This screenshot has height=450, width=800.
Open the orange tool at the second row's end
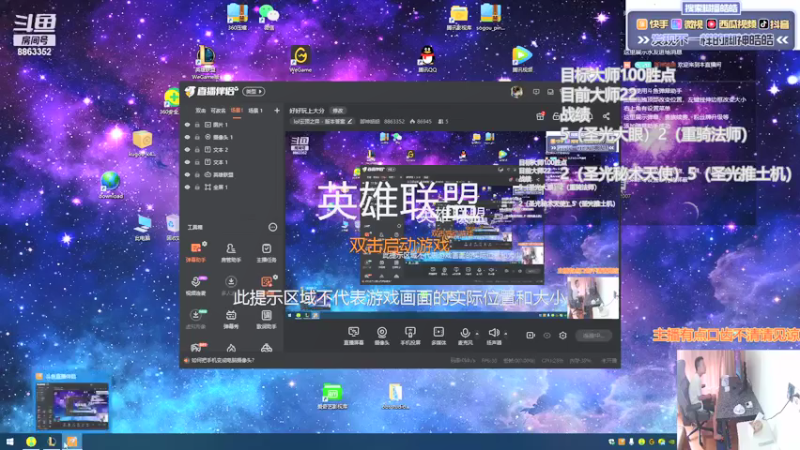[x=267, y=284]
